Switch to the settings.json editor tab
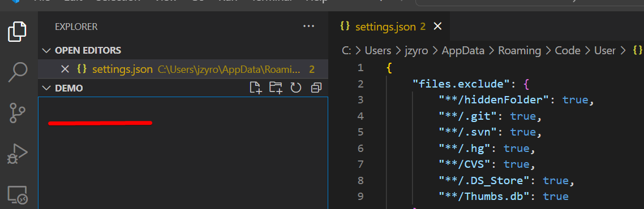 point(389,27)
